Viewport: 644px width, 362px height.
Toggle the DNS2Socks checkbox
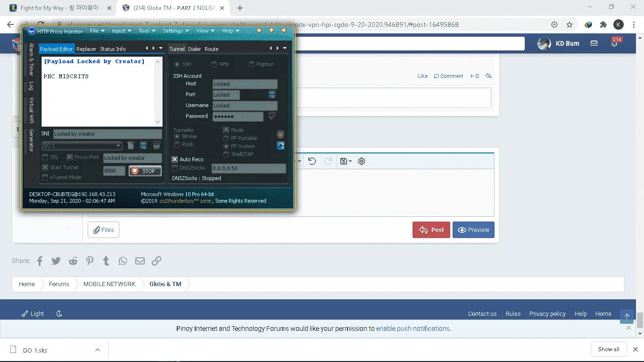point(175,168)
